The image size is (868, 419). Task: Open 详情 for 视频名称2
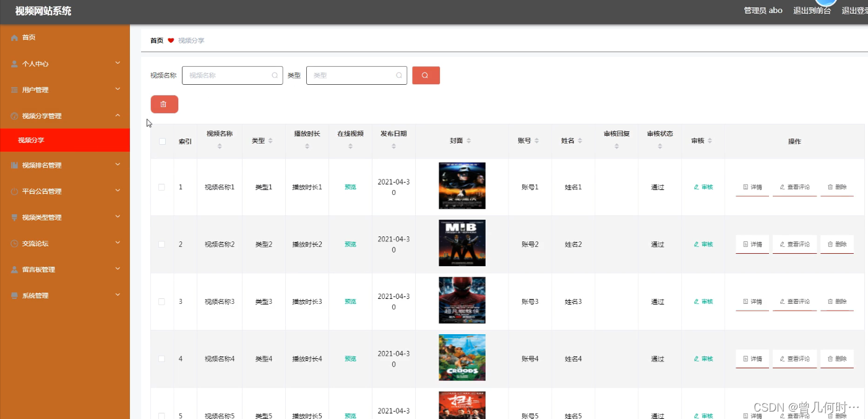[752, 244]
